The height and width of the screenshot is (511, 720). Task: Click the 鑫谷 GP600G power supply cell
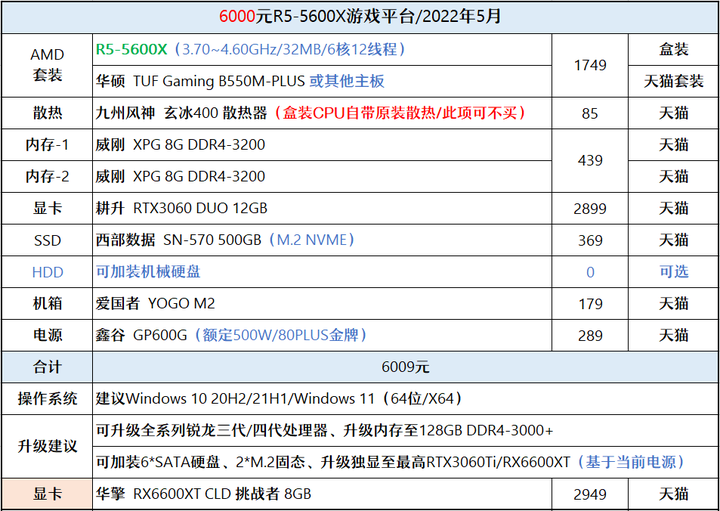coord(322,335)
